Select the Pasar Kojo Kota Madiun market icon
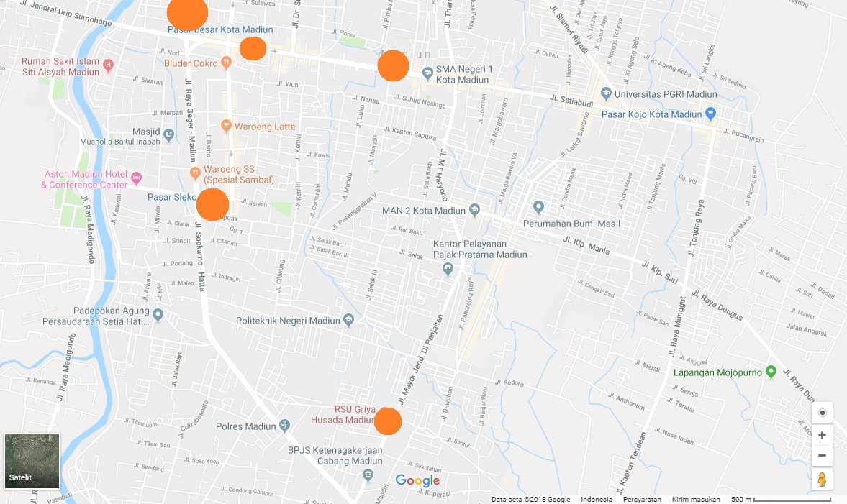 pos(712,114)
